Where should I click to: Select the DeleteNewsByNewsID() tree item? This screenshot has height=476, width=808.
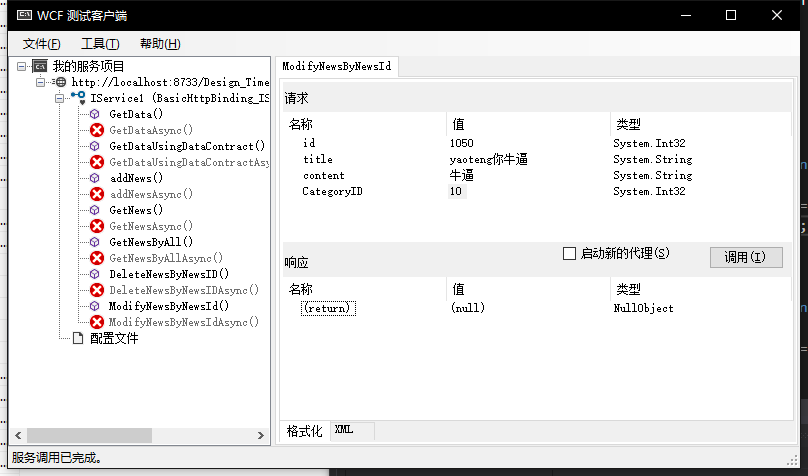click(x=170, y=274)
